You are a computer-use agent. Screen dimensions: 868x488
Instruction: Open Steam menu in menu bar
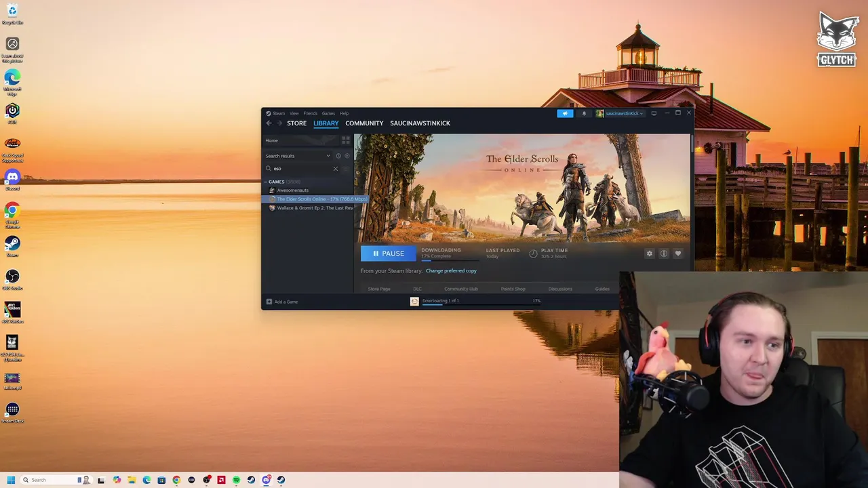(279, 113)
